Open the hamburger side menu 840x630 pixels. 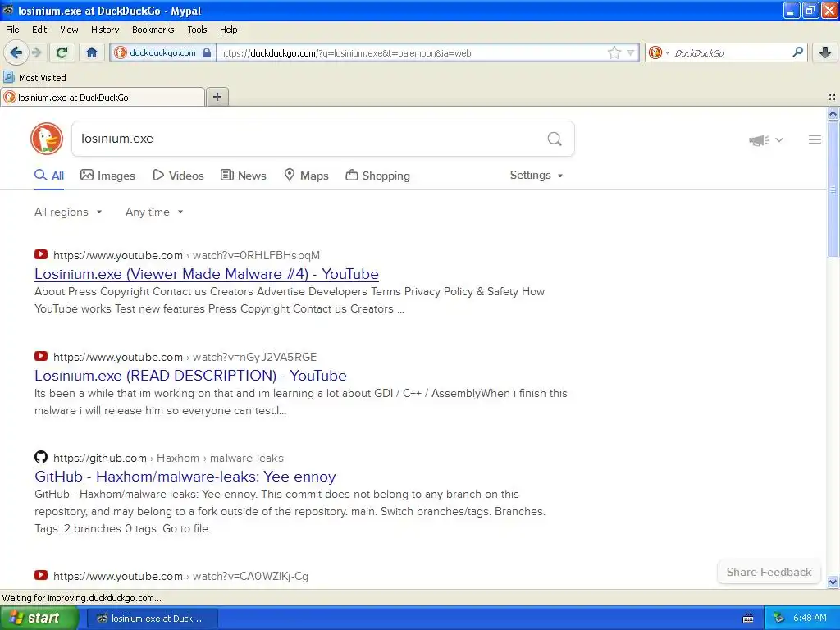[x=815, y=139]
